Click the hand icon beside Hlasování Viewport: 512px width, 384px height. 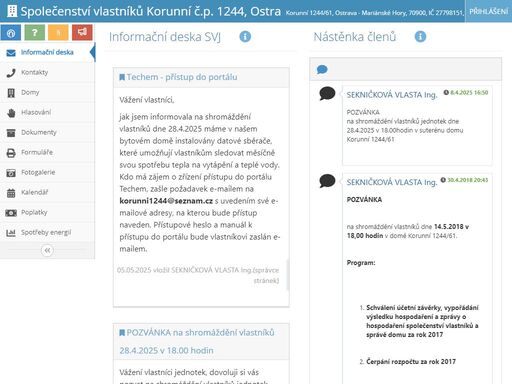point(11,113)
